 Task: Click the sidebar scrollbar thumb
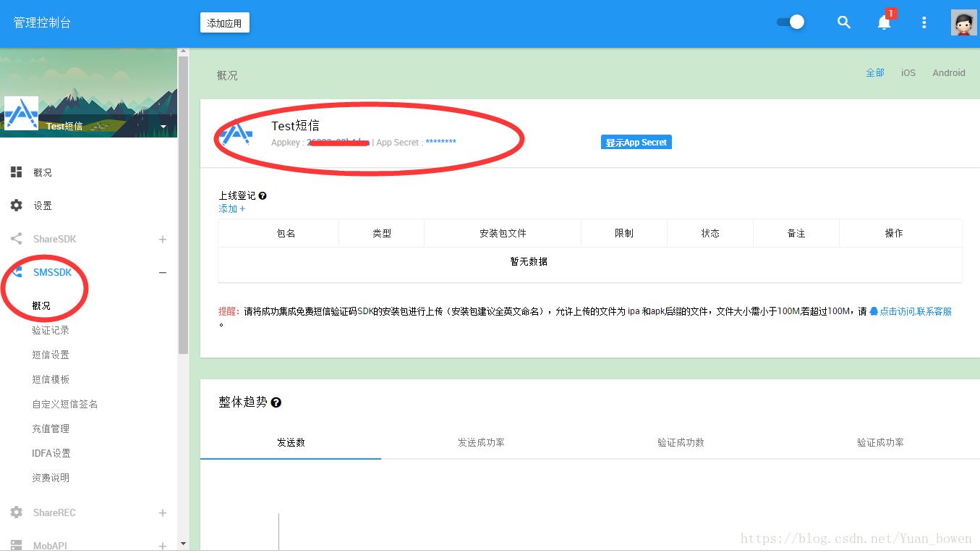(x=183, y=205)
